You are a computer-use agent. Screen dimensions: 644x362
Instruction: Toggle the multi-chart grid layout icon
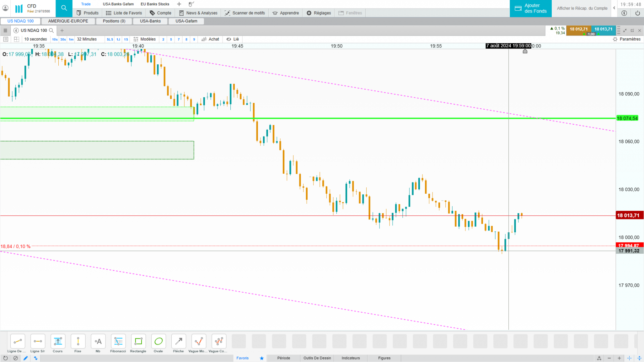16,39
